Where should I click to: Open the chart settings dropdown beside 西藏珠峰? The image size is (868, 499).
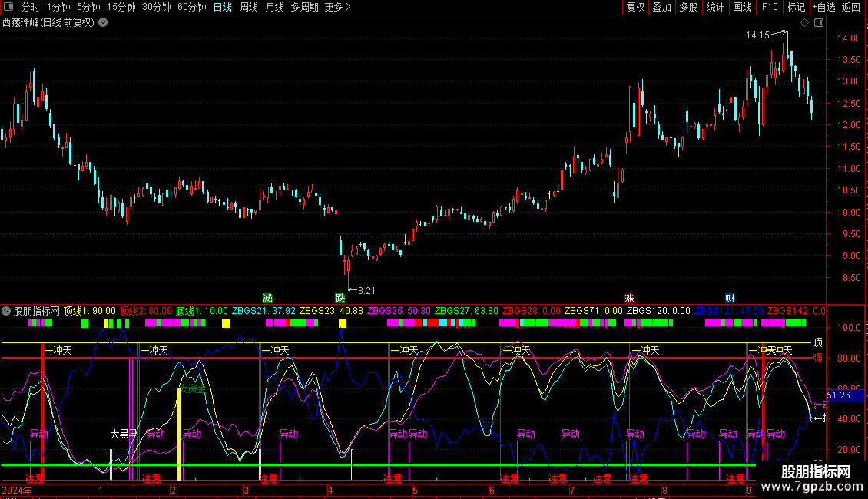[x=103, y=23]
